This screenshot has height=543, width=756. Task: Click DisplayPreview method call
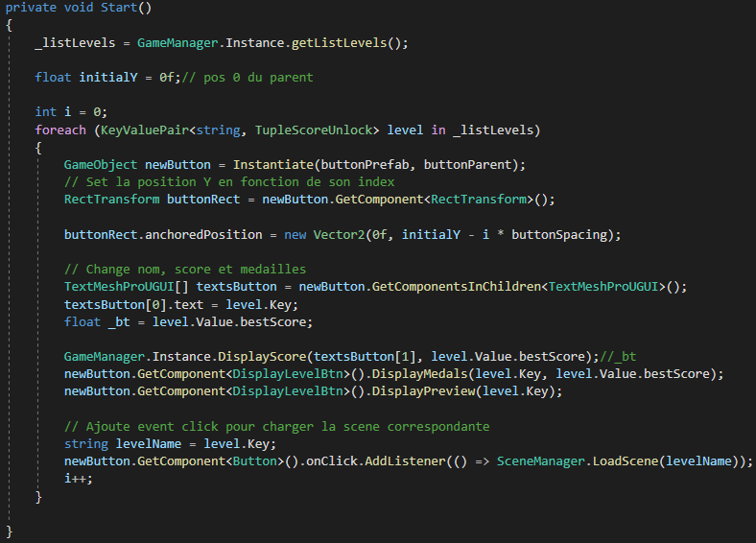(x=424, y=391)
